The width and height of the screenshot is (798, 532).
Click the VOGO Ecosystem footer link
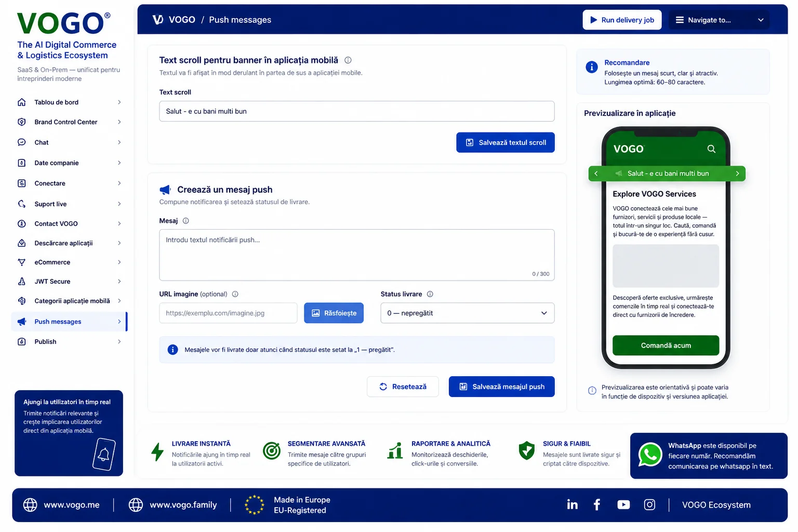coord(716,505)
